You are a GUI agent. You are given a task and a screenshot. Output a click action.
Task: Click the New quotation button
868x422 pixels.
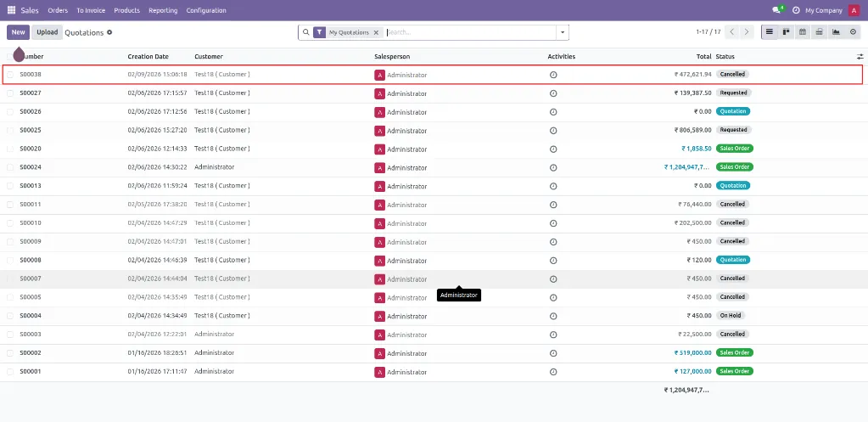point(18,32)
